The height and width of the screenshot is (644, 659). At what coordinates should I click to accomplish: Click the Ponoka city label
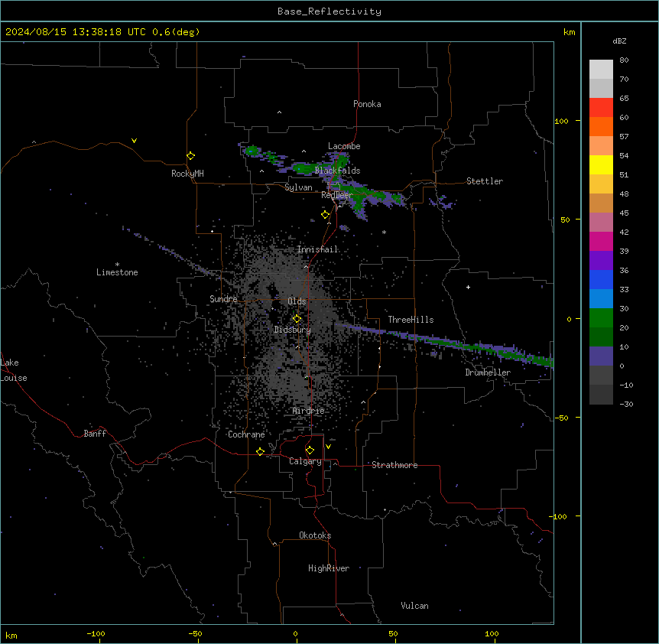pyautogui.click(x=367, y=104)
